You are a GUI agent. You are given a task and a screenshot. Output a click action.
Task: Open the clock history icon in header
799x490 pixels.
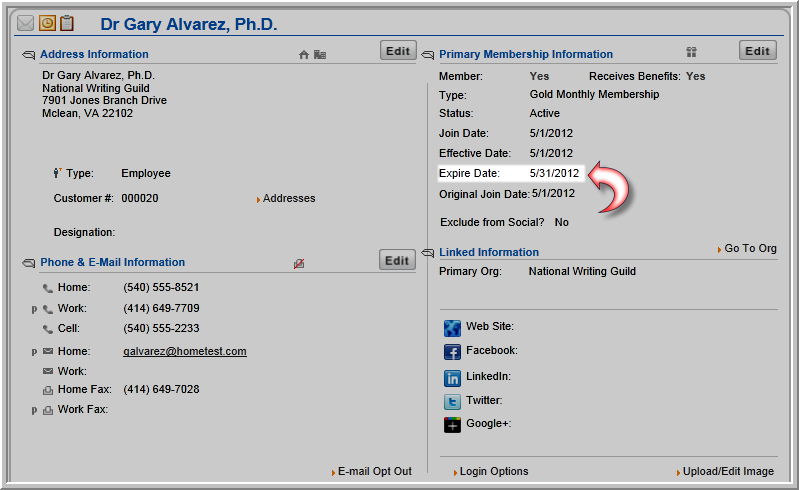pos(47,23)
